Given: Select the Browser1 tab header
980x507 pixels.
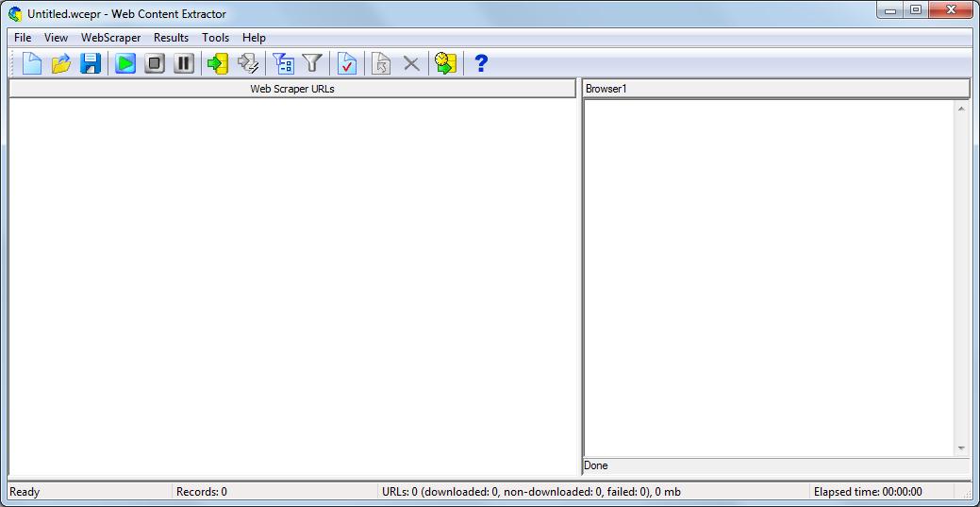Looking at the screenshot, I should [775, 89].
